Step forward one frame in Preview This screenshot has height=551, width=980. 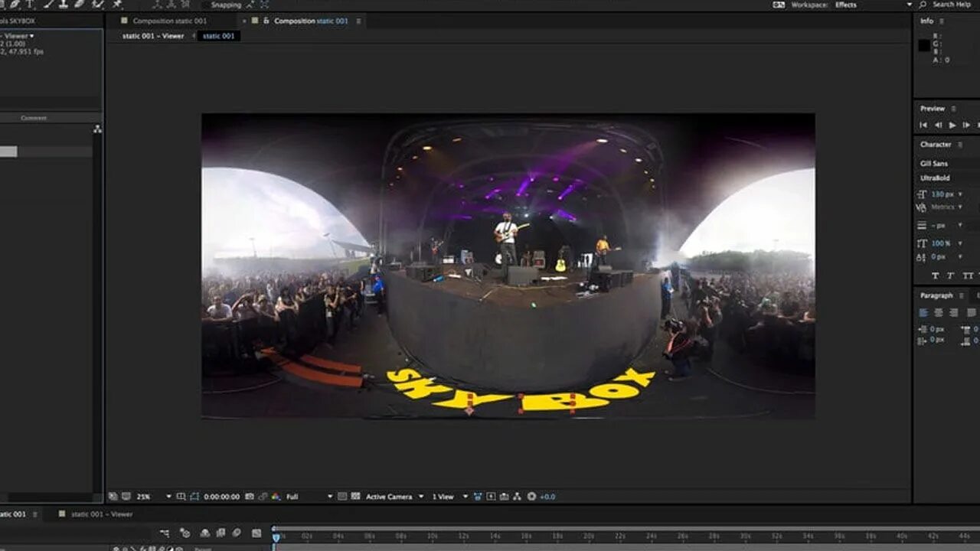966,125
